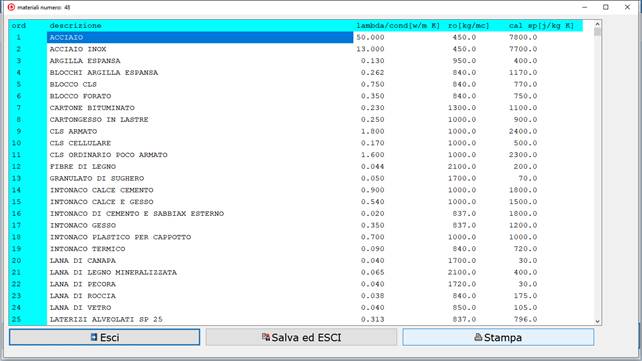Select LATERIZI ALVEOLATI SP 25 row
Screen dimensions: 642x361
(x=295, y=319)
